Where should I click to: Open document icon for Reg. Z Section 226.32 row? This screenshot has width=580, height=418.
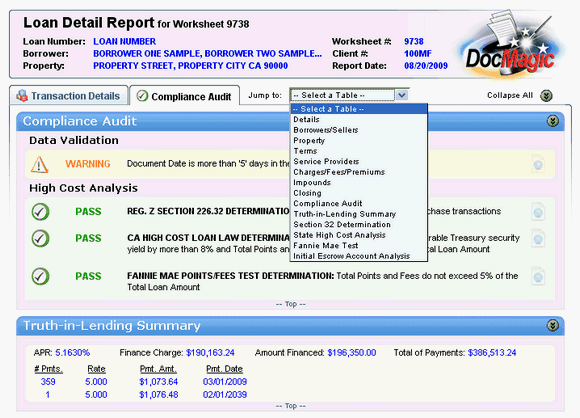[x=538, y=212]
